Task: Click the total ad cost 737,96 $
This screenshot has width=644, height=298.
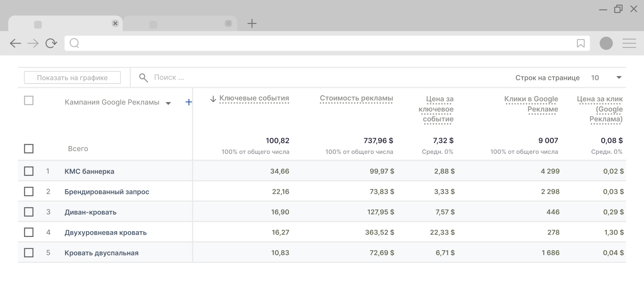Action: [x=378, y=141]
